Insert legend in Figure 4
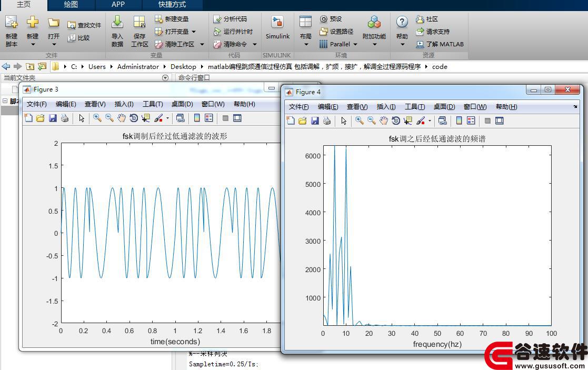588x370 pixels. point(471,121)
